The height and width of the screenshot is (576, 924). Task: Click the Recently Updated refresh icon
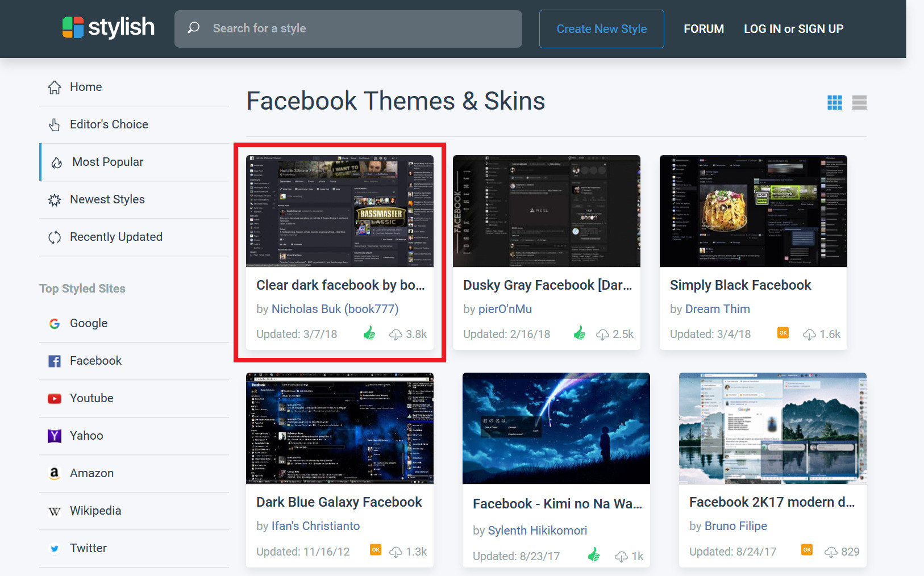point(55,237)
